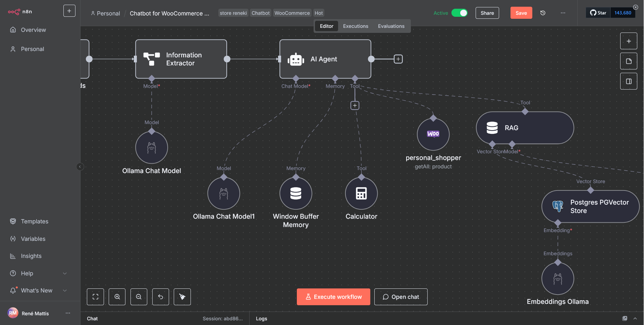The width and height of the screenshot is (644, 325).
Task: Click the Execute workflow button
Action: (x=333, y=297)
